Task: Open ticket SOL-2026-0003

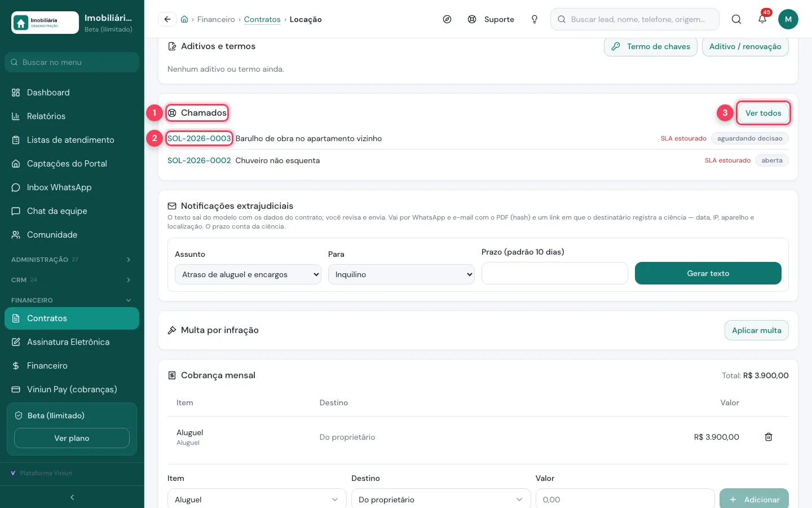Action: pyautogui.click(x=199, y=138)
